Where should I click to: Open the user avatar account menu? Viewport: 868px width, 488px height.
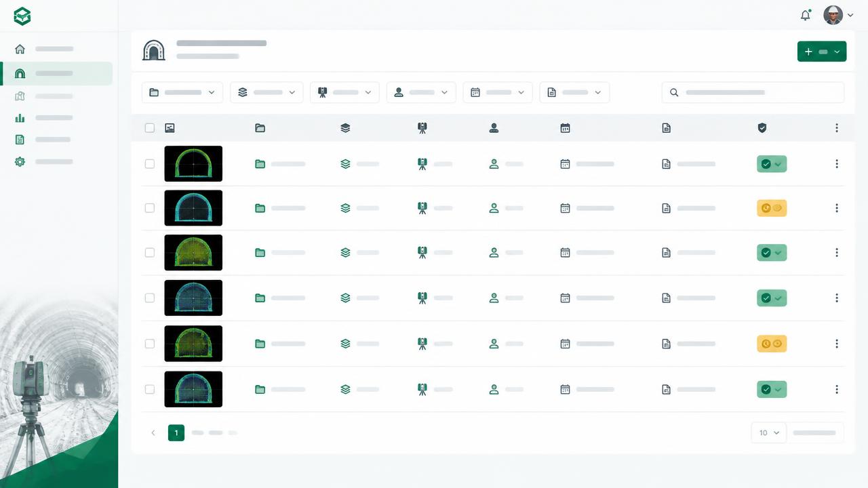point(838,15)
